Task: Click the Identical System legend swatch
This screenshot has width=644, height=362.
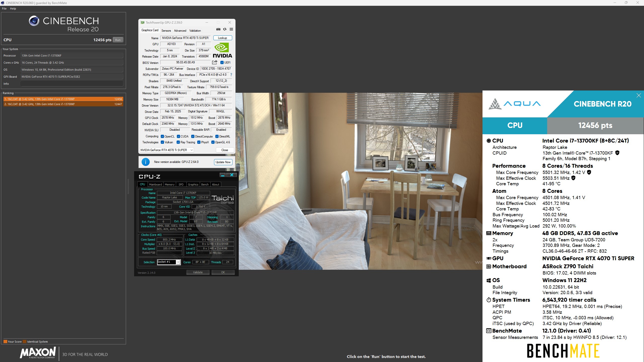Action: point(24,342)
